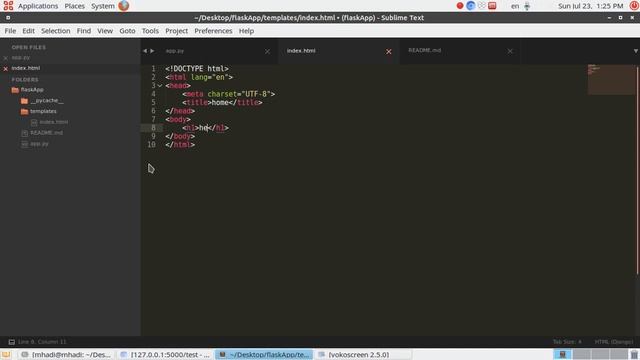640x360 pixels.
Task: Open the Edit menu
Action: [28, 31]
